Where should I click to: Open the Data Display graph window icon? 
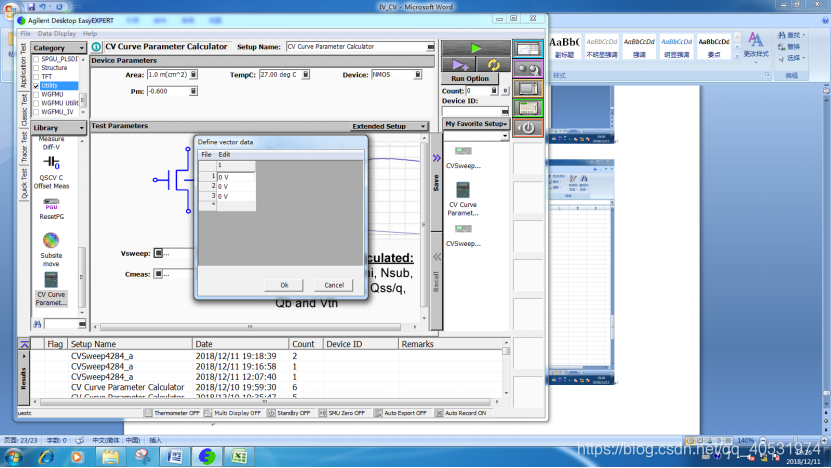pos(528,49)
